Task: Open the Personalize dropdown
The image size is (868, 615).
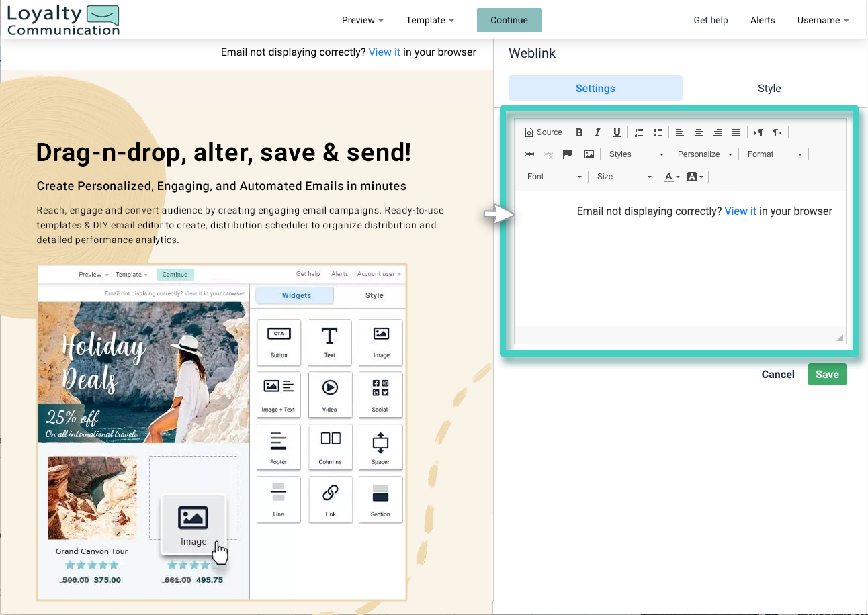Action: [x=704, y=154]
